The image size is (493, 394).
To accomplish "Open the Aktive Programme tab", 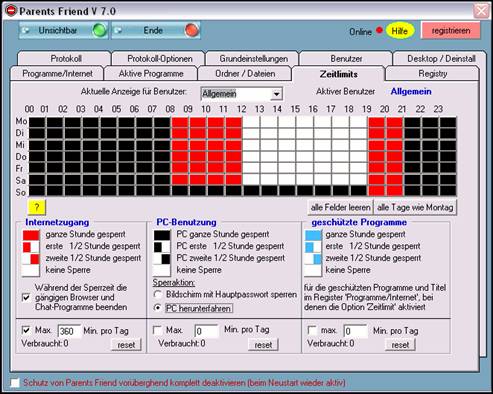I will (151, 74).
